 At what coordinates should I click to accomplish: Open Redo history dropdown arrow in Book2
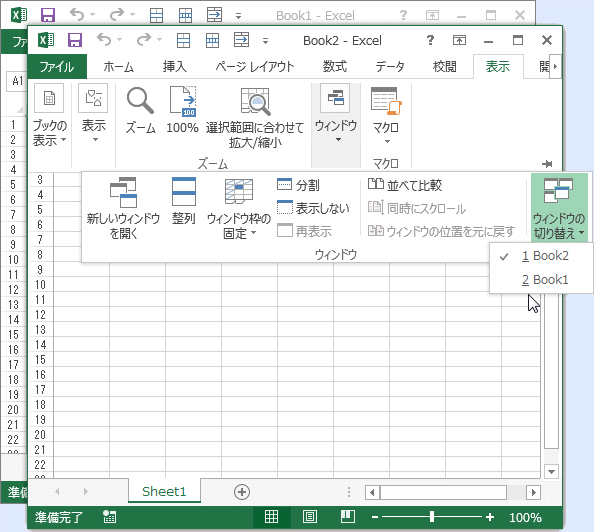[x=159, y=39]
